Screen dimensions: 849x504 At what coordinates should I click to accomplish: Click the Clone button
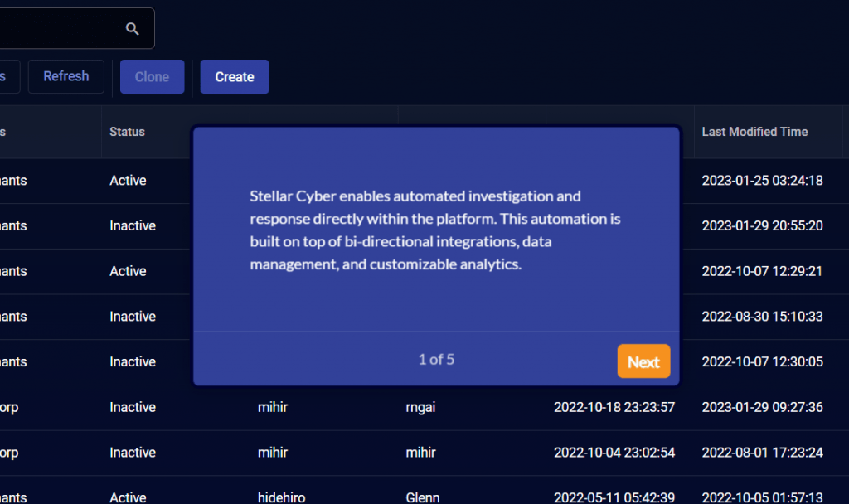[x=152, y=77]
